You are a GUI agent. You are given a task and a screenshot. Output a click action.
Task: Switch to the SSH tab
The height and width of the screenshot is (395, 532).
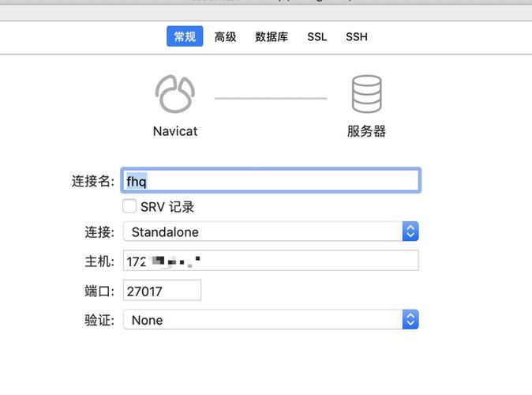click(x=357, y=36)
